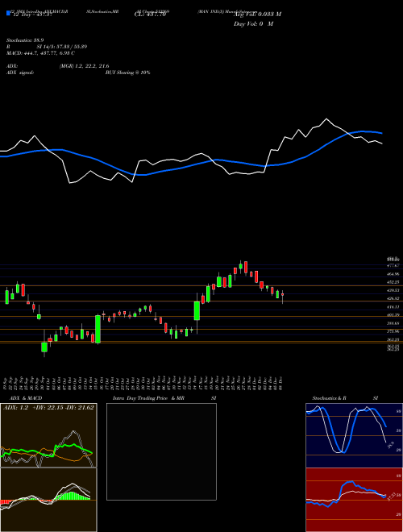Click the blue moving average line peak
This screenshot has width=403, height=532.
pyautogui.click(x=364, y=131)
